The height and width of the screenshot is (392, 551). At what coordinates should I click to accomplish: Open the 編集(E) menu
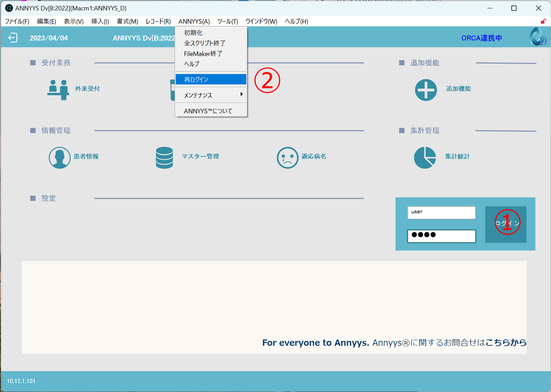click(x=46, y=22)
